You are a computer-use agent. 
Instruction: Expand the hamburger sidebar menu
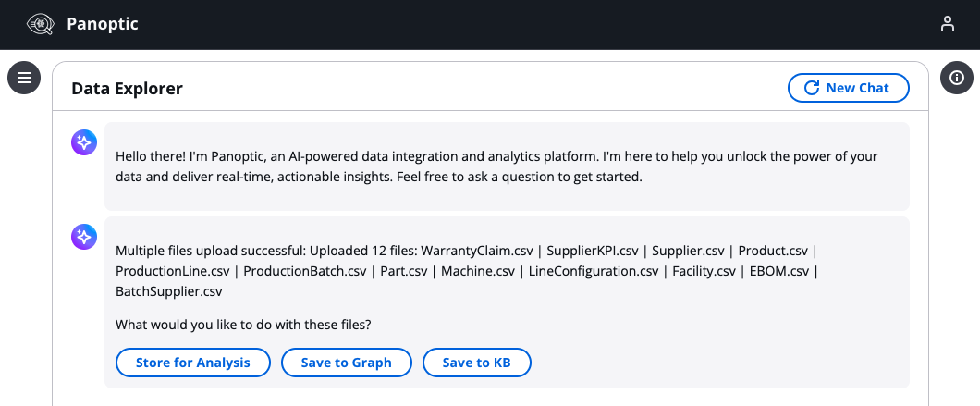point(24,78)
